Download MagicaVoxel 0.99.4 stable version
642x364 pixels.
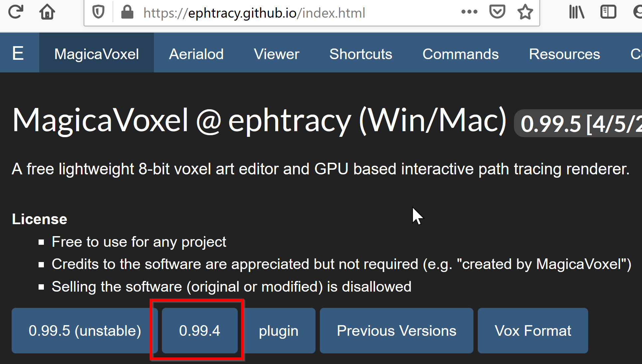pos(199,331)
